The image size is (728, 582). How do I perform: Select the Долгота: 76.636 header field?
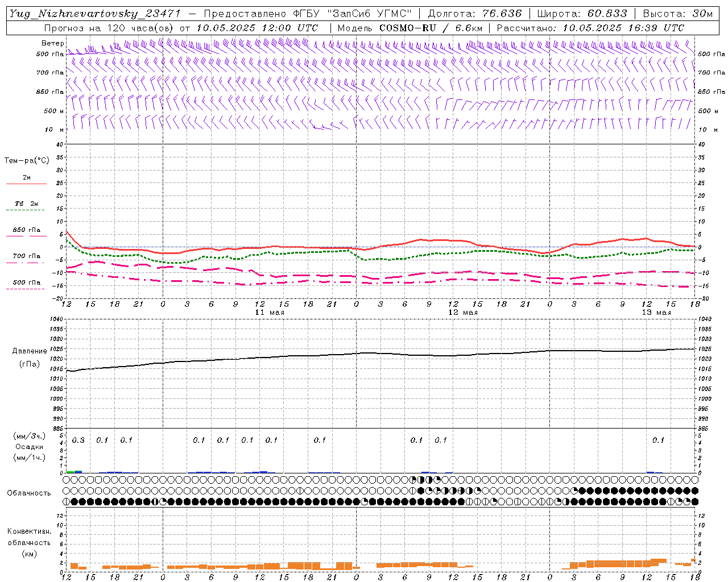tap(474, 14)
